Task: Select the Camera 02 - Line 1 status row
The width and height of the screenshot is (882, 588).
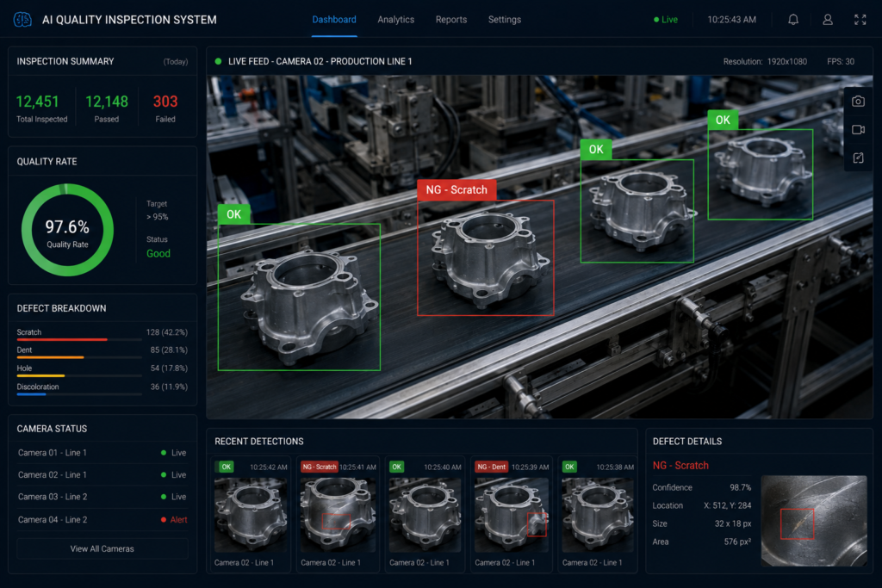Action: 102,474
